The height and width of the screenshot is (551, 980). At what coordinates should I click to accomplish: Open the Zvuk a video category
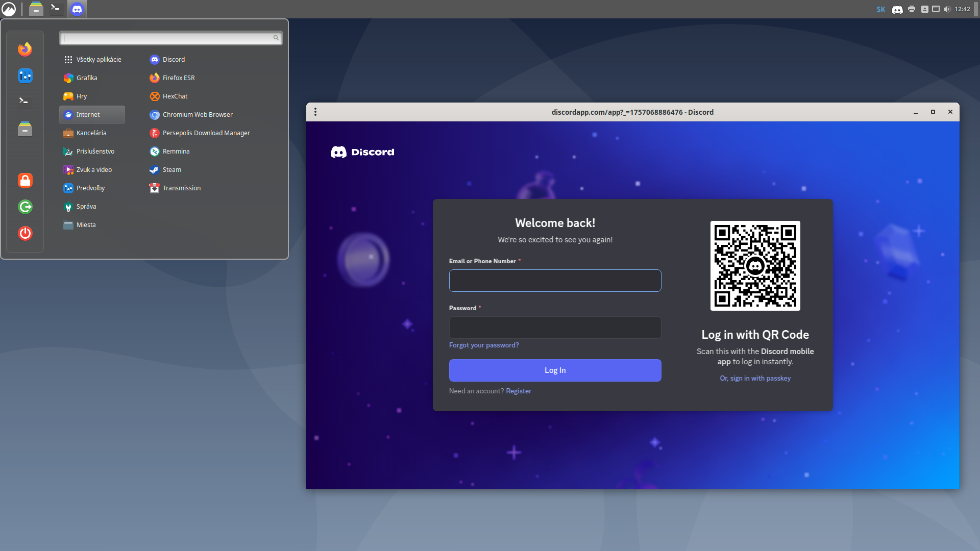coord(92,170)
